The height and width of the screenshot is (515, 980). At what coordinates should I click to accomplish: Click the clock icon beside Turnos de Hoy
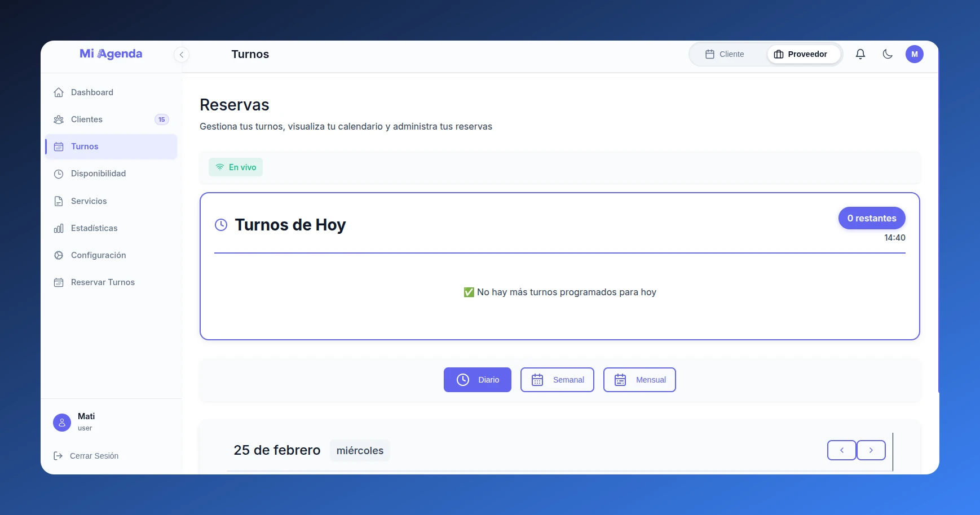[221, 225]
